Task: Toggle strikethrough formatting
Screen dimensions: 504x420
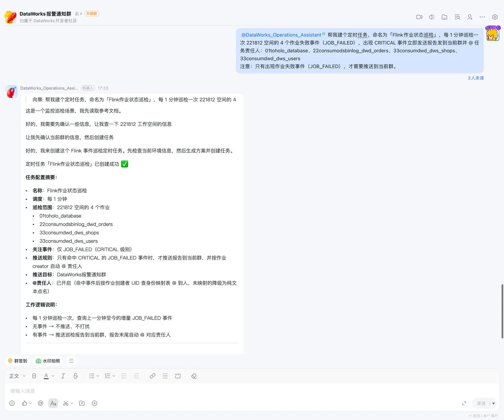Action: pyautogui.click(x=76, y=376)
